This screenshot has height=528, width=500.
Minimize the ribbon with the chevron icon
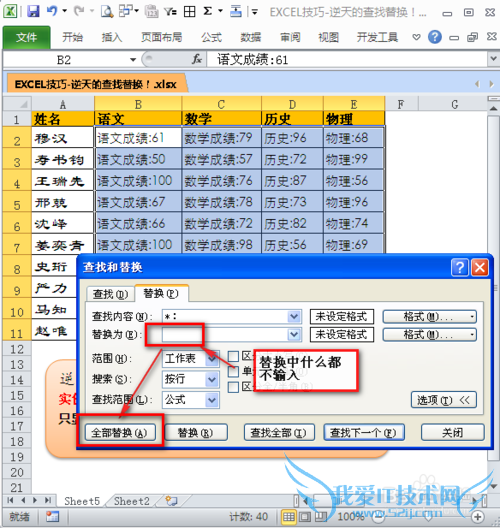pyautogui.click(x=416, y=37)
